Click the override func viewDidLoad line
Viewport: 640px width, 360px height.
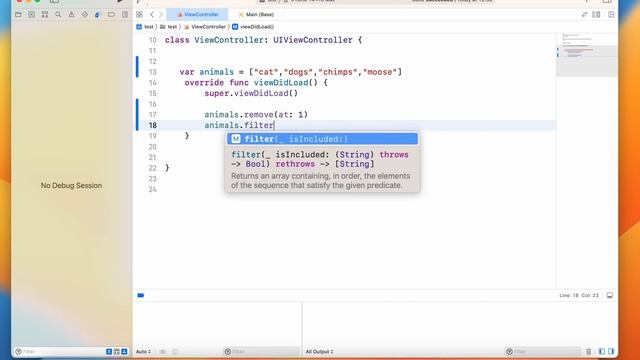click(x=256, y=82)
